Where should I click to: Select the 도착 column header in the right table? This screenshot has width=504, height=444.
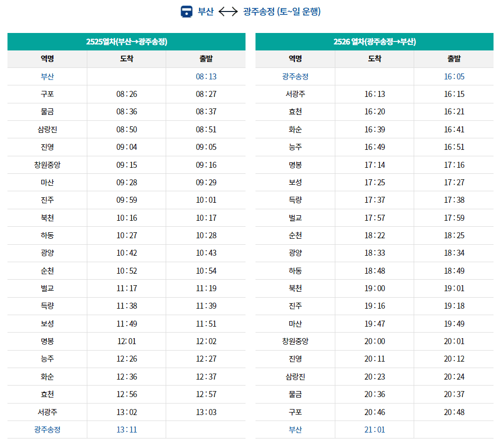point(374,58)
